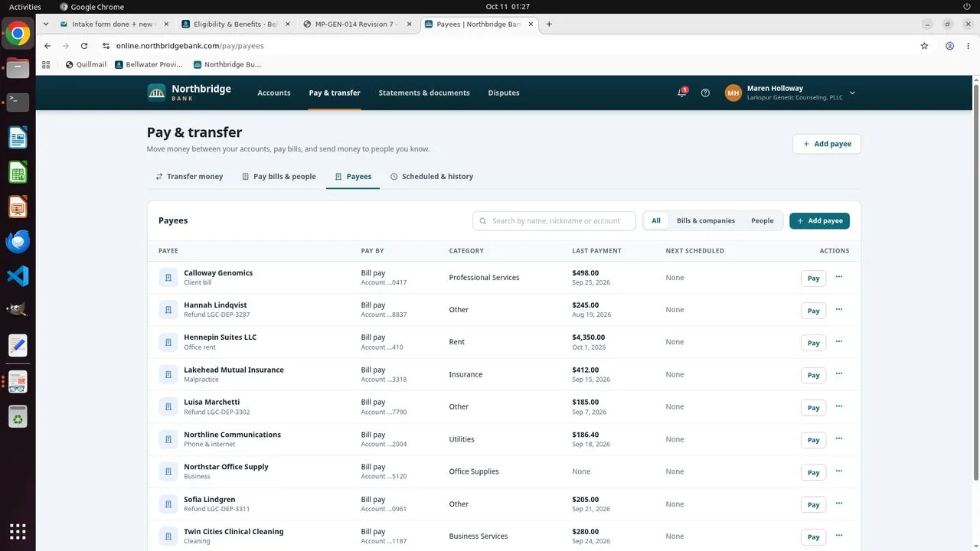Open the Chrome apps grid shortcut

tap(46, 64)
